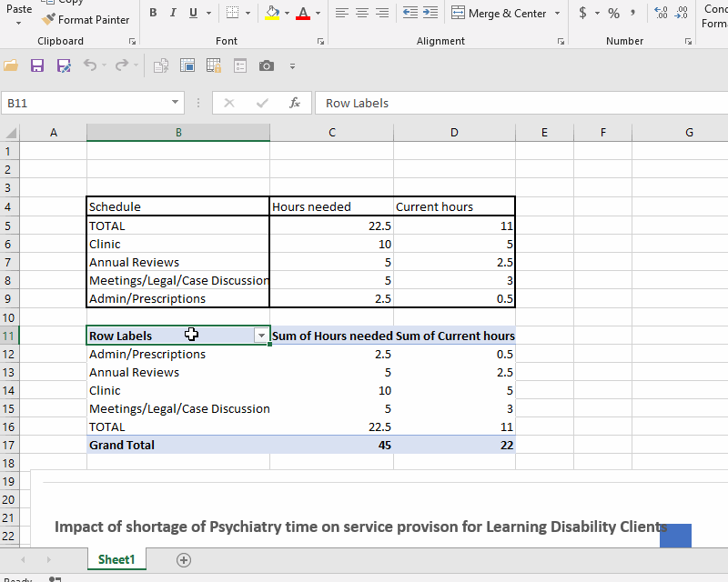Customize Quick Access Toolbar dropdown
This screenshot has height=582, width=728.
click(x=292, y=66)
